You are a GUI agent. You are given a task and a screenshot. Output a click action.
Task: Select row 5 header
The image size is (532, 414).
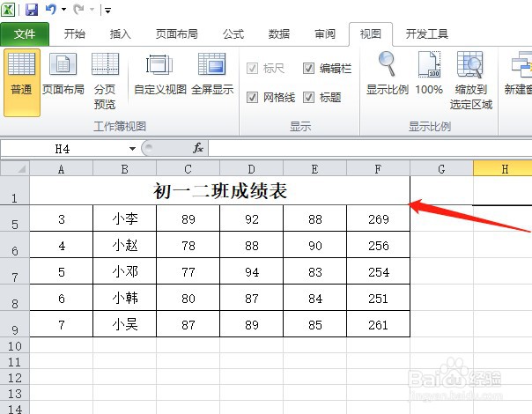pos(15,218)
